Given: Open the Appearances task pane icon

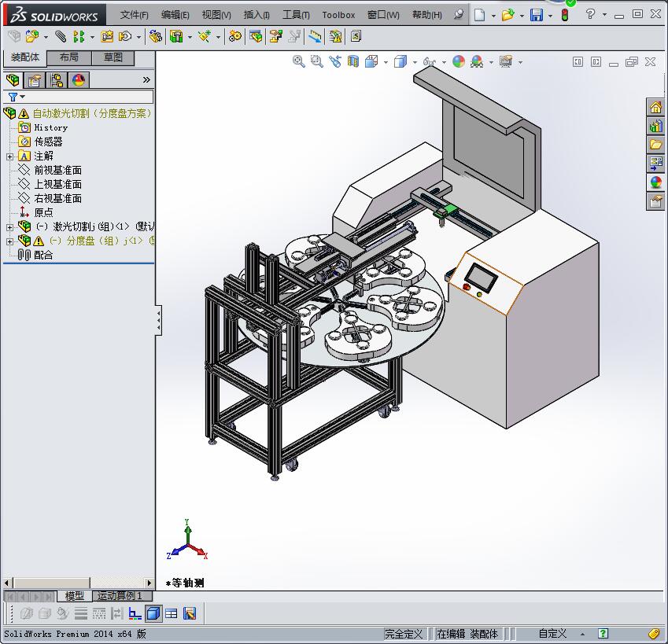Looking at the screenshot, I should (655, 182).
